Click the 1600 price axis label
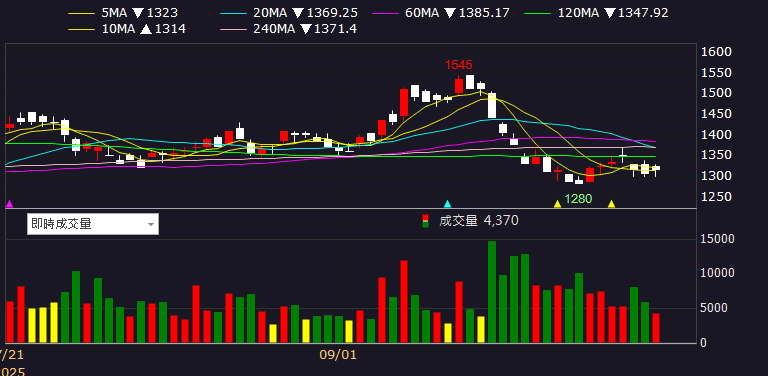 [x=716, y=52]
